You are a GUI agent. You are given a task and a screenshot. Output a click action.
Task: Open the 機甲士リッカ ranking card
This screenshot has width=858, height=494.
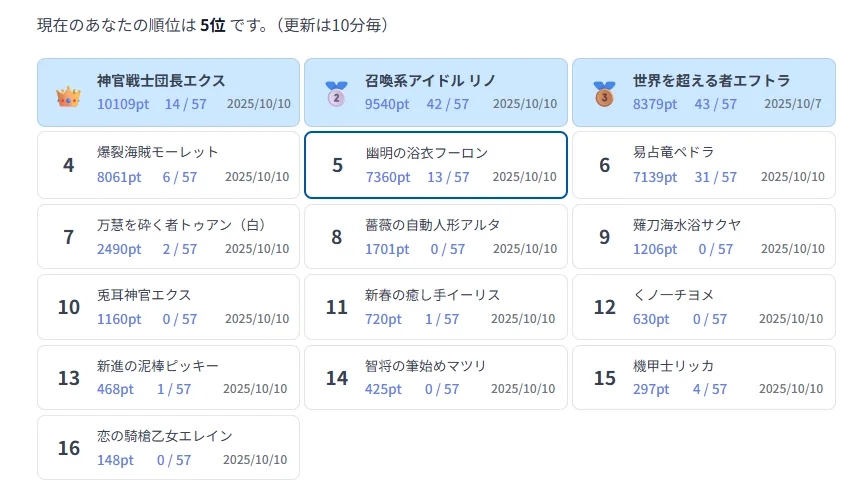[703, 378]
